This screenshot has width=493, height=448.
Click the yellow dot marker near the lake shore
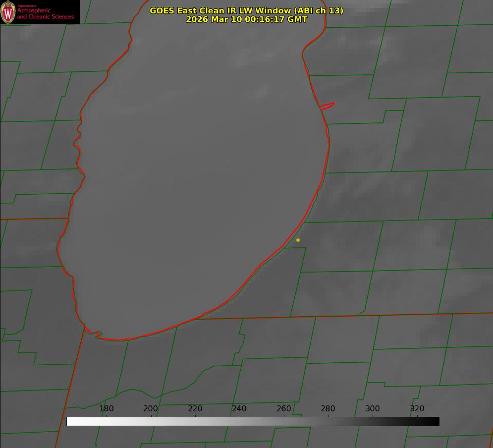point(298,240)
